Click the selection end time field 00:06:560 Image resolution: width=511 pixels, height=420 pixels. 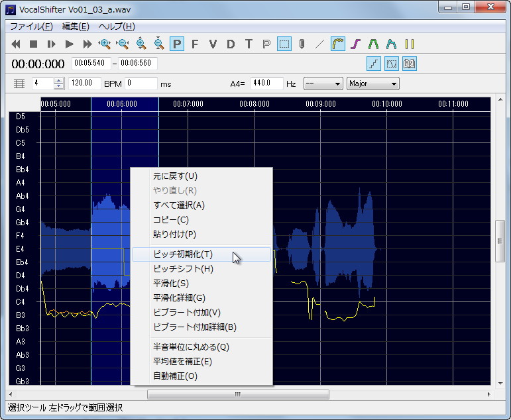138,63
